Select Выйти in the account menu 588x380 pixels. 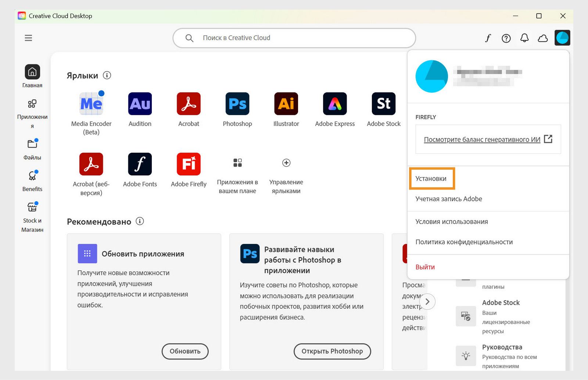coord(424,267)
